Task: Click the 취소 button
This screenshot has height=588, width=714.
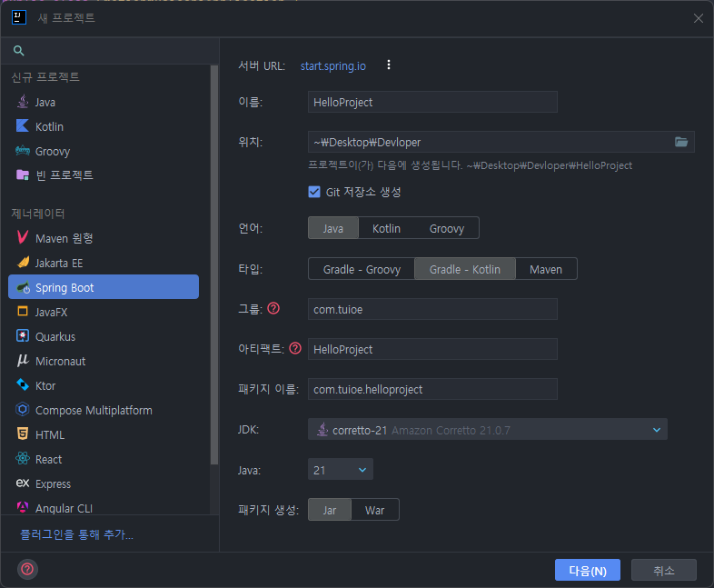Action: 664,570
